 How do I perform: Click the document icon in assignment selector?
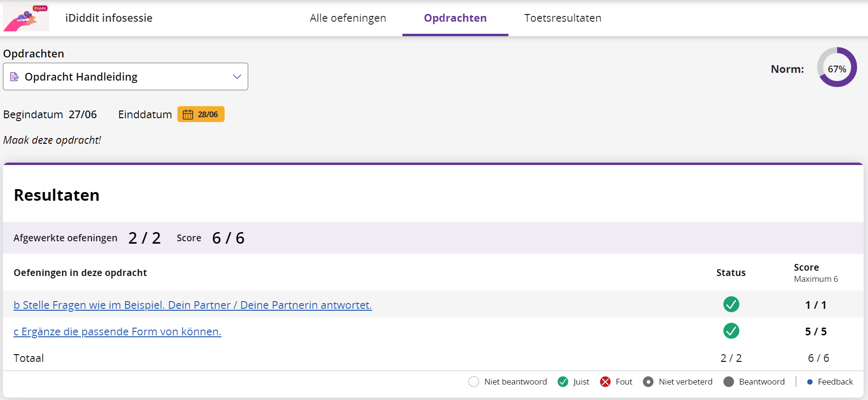(14, 77)
